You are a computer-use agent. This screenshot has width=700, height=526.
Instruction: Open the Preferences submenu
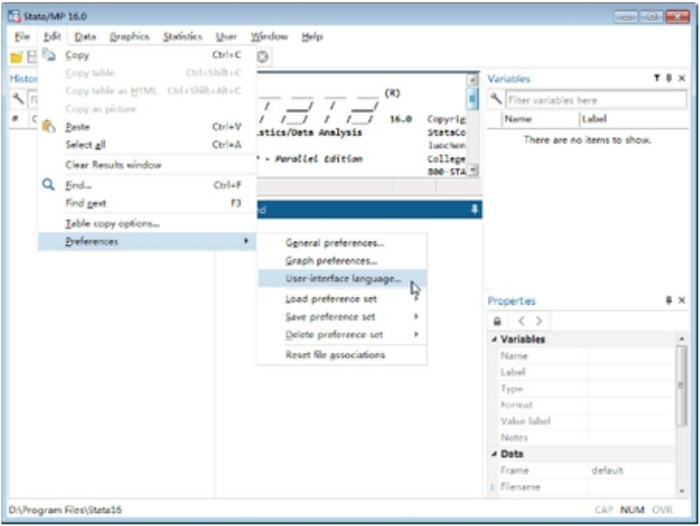click(x=147, y=241)
